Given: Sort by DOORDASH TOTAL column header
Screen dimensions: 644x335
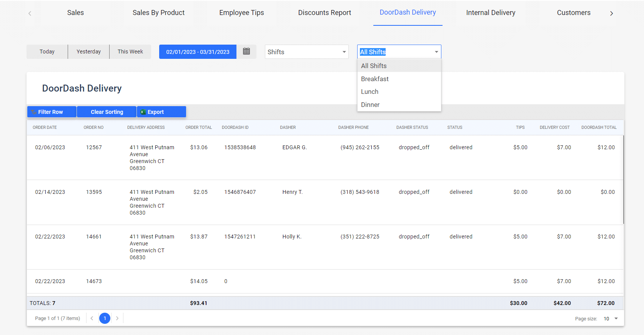Looking at the screenshot, I should click(x=599, y=127).
